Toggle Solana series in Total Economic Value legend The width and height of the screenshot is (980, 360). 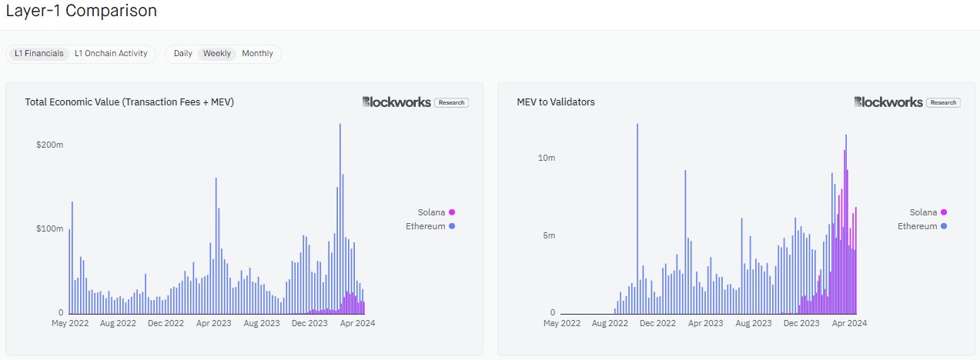tap(436, 212)
